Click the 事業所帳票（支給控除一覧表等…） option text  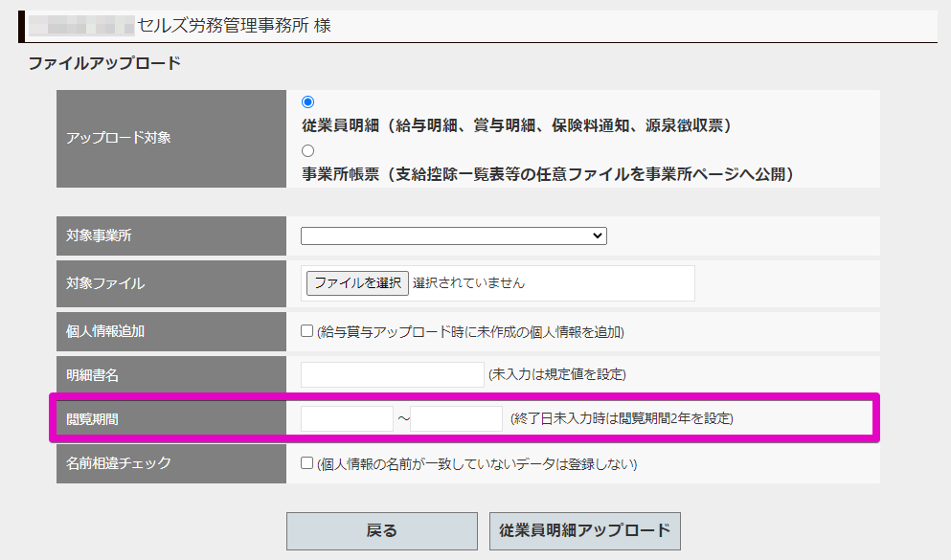click(x=548, y=174)
